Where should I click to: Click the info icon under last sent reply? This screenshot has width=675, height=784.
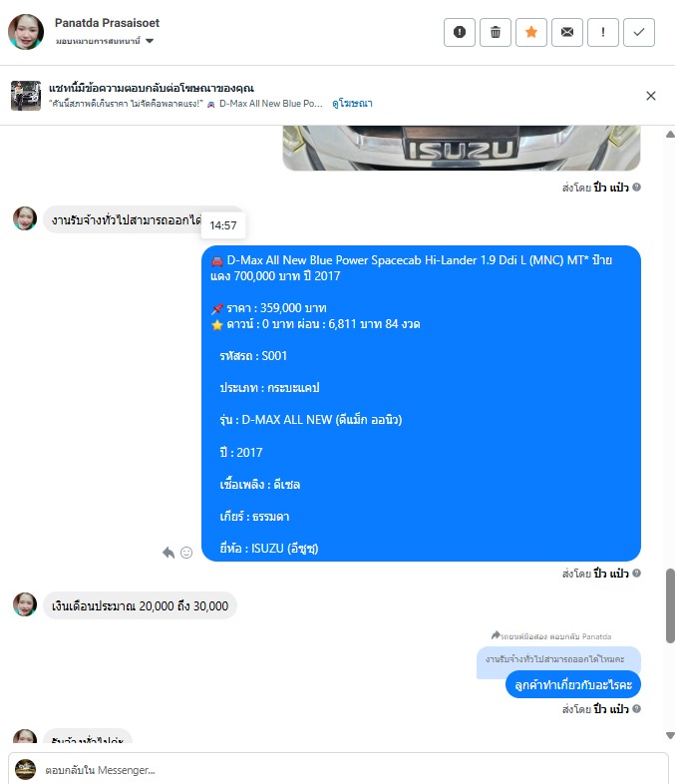(636, 708)
